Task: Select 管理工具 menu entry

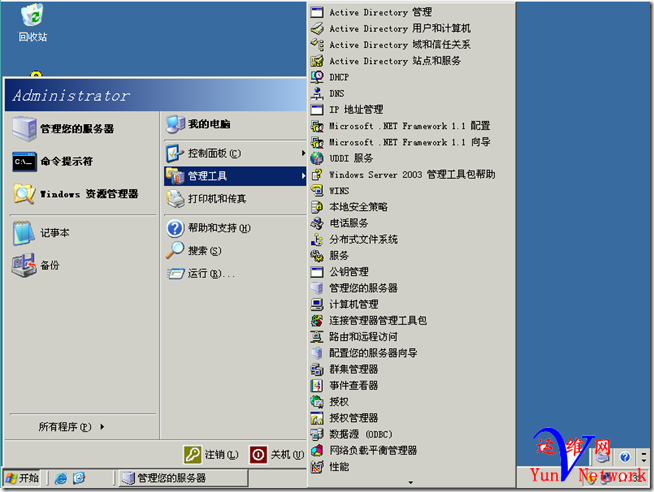Action: click(x=235, y=176)
